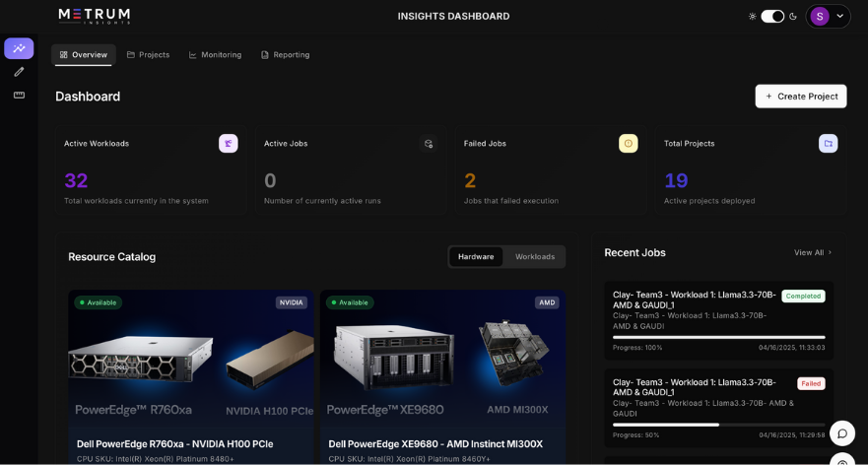The width and height of the screenshot is (868, 465).
Task: Click the sun light-mode icon
Action: click(753, 16)
